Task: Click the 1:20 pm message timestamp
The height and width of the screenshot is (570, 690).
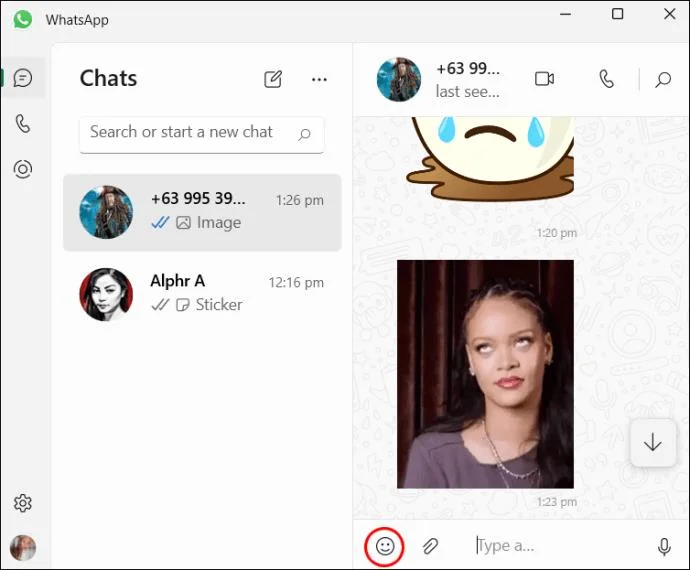Action: click(x=557, y=233)
